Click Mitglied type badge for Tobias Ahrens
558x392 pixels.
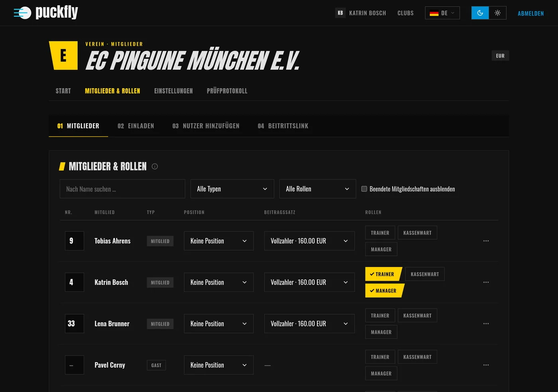(160, 241)
